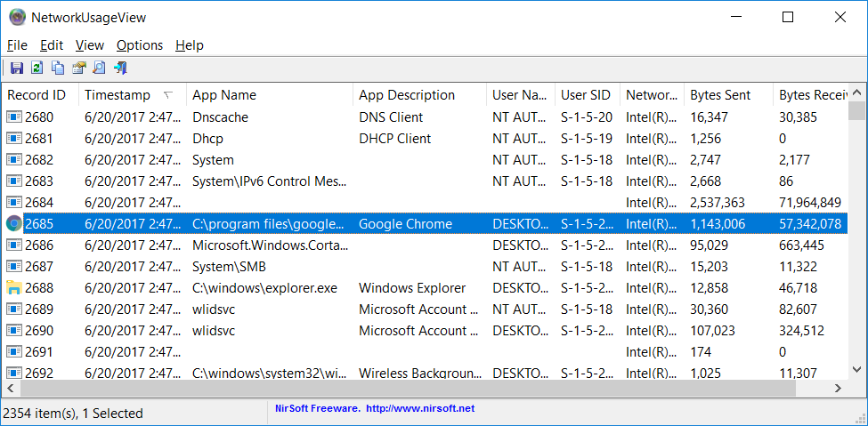Select the Dnscache row, record 2680

[x=220, y=117]
